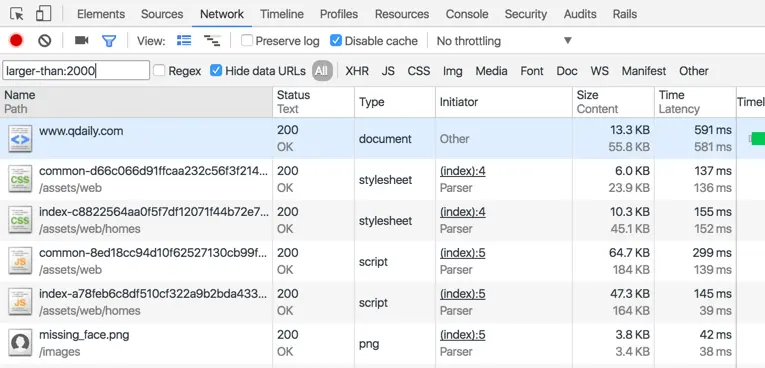Open the Sources tab
765x368 pixels.
point(162,14)
